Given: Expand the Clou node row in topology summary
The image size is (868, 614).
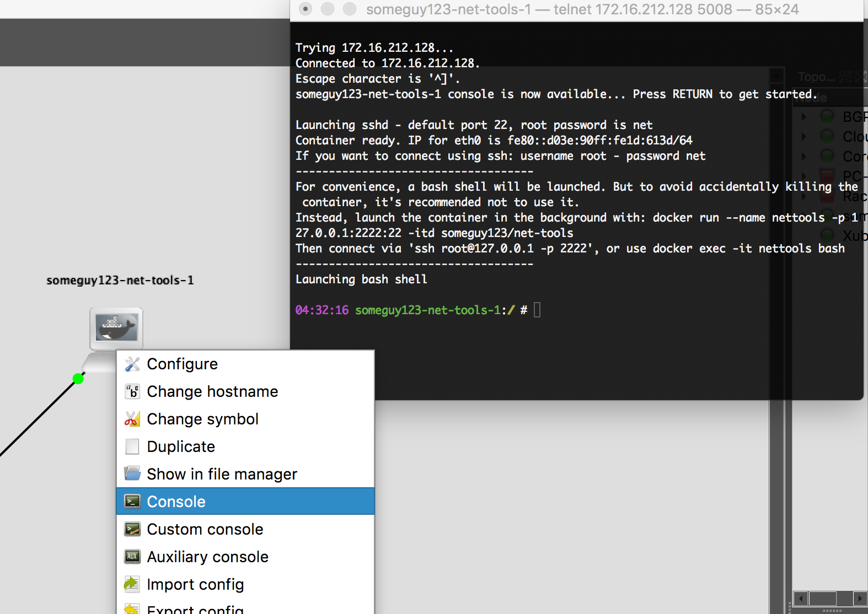Looking at the screenshot, I should click(804, 136).
